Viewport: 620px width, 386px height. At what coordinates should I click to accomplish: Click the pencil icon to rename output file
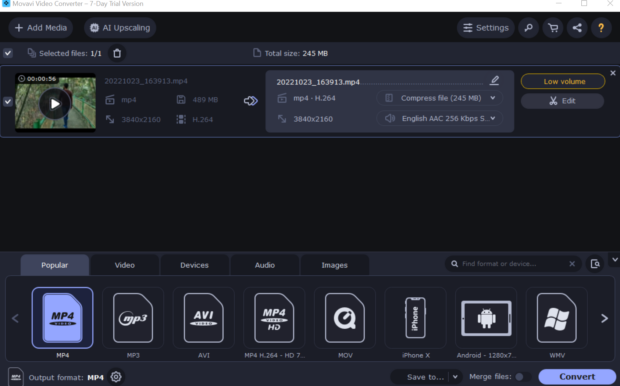[494, 80]
